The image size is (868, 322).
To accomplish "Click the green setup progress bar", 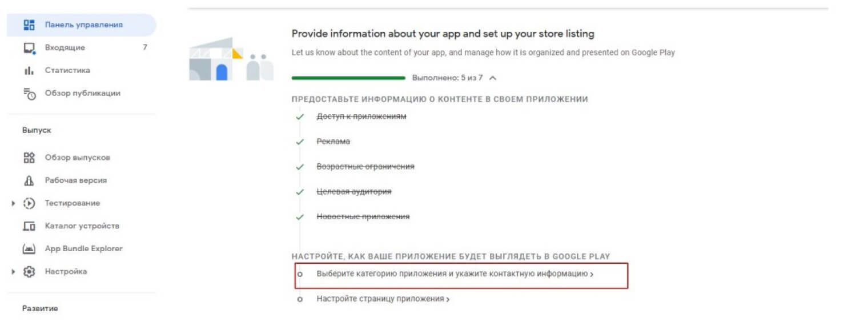I will click(x=348, y=78).
